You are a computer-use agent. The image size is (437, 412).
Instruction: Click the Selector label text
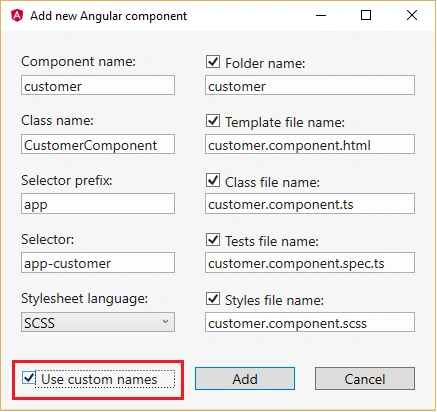click(x=48, y=240)
